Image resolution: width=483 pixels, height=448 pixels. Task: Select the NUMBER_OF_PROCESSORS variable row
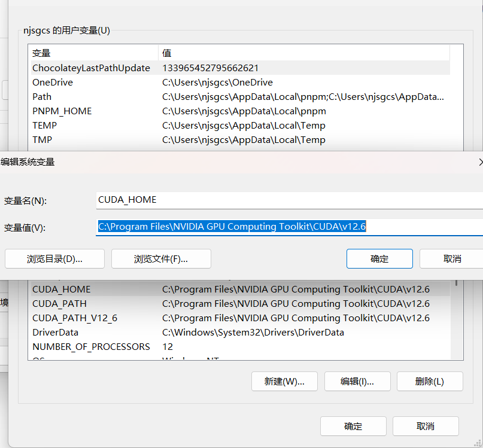240,347
